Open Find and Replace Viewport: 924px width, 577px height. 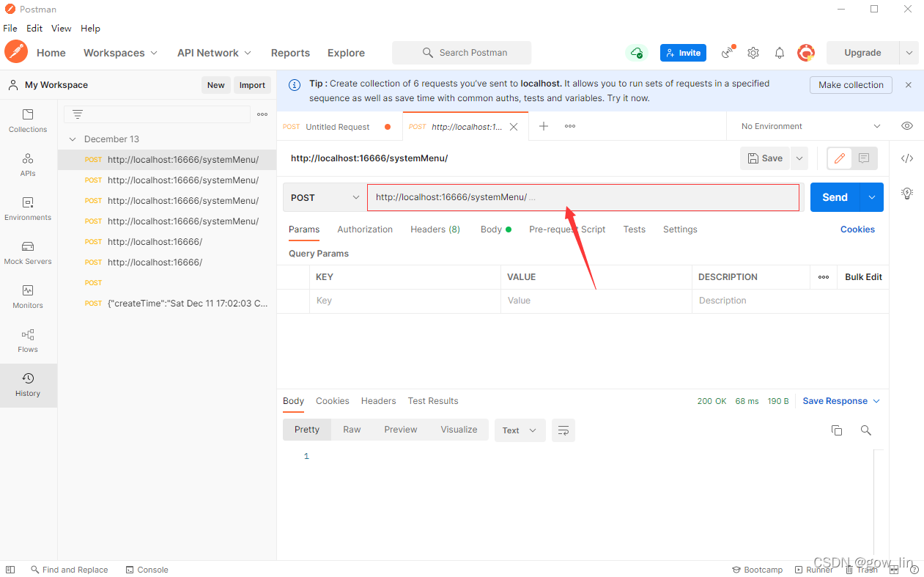point(69,570)
